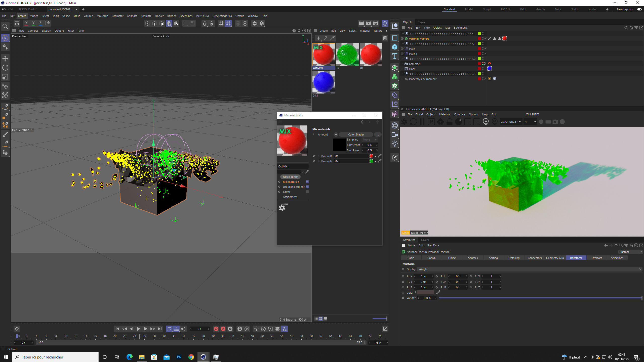This screenshot has height=362, width=644.
Task: Click the Weight slider track
Action: click(540, 298)
